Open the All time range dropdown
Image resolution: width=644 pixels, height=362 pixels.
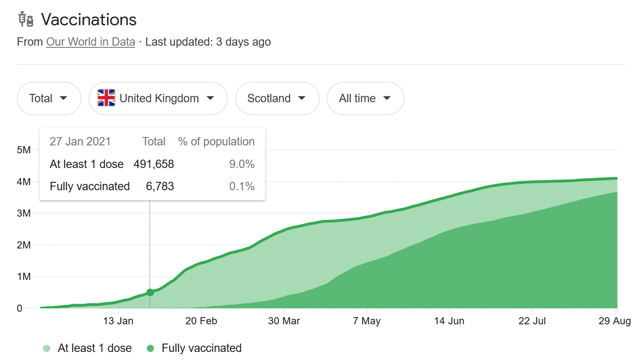click(365, 98)
